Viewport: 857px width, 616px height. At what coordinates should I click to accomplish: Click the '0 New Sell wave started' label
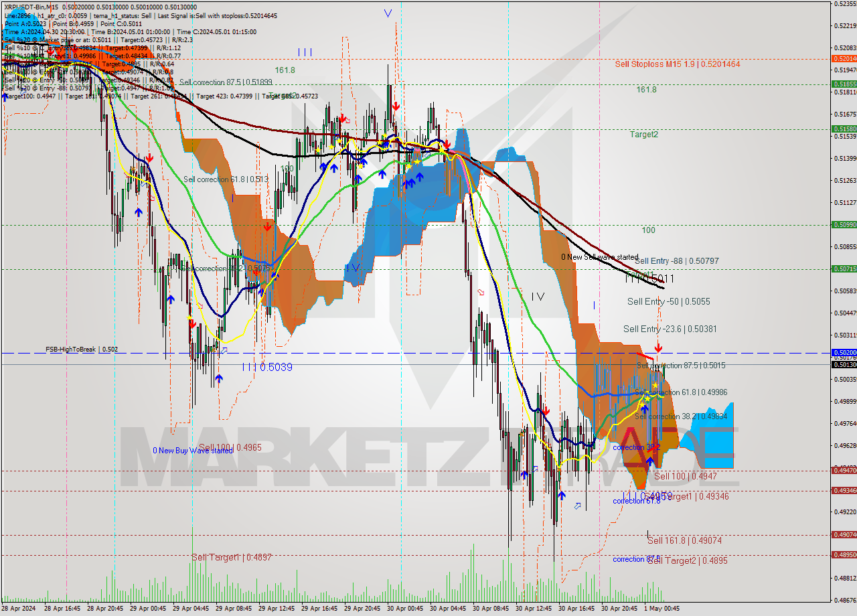(x=600, y=257)
